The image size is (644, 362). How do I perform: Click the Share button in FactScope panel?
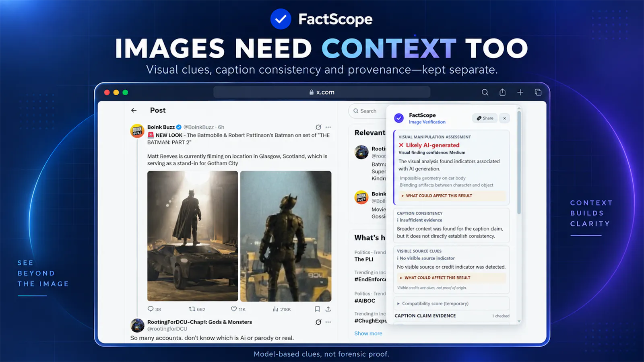(x=485, y=118)
